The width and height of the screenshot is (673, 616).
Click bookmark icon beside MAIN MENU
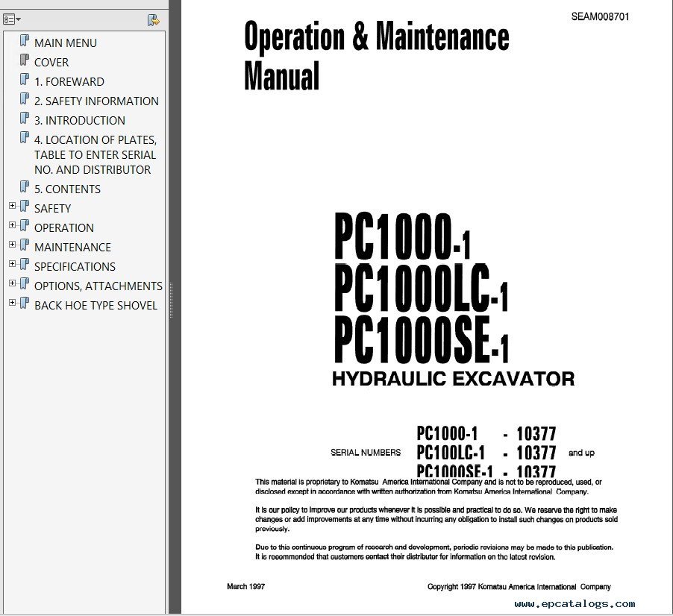(25, 41)
